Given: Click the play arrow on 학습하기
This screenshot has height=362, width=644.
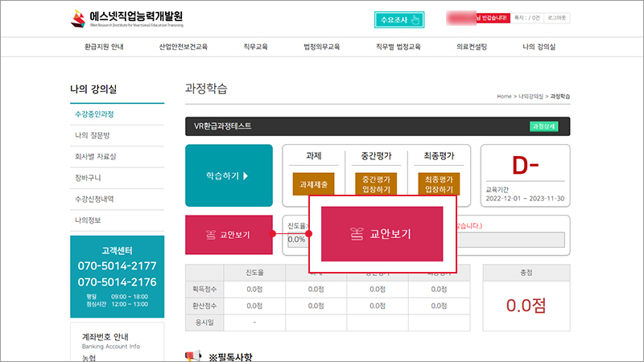Looking at the screenshot, I should pyautogui.click(x=246, y=176).
